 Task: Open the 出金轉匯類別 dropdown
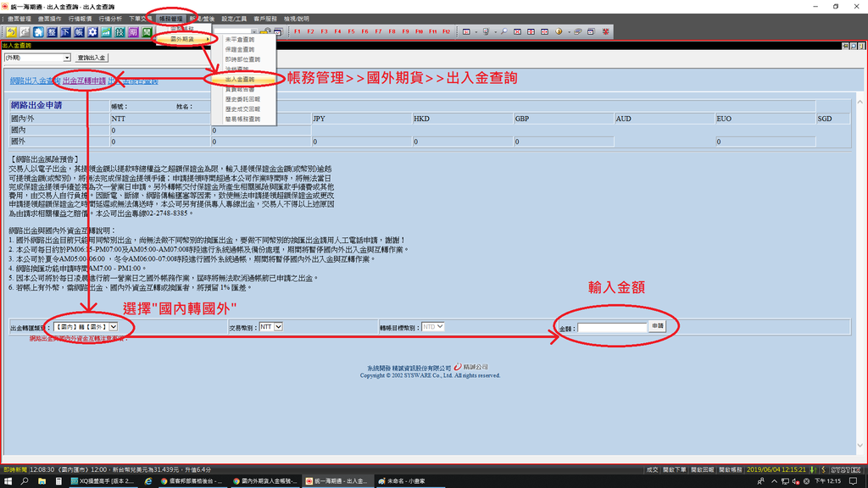click(111, 324)
